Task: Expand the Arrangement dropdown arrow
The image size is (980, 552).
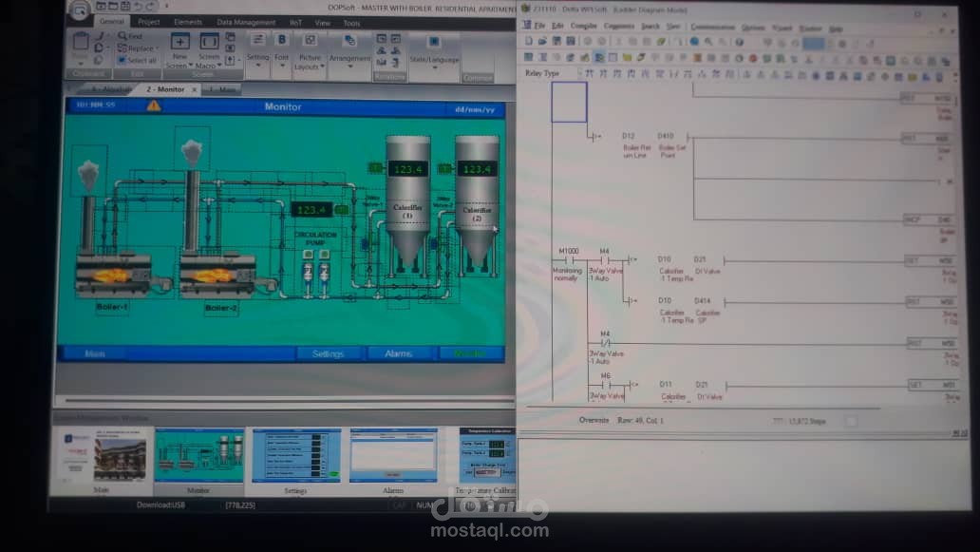Action: click(350, 67)
